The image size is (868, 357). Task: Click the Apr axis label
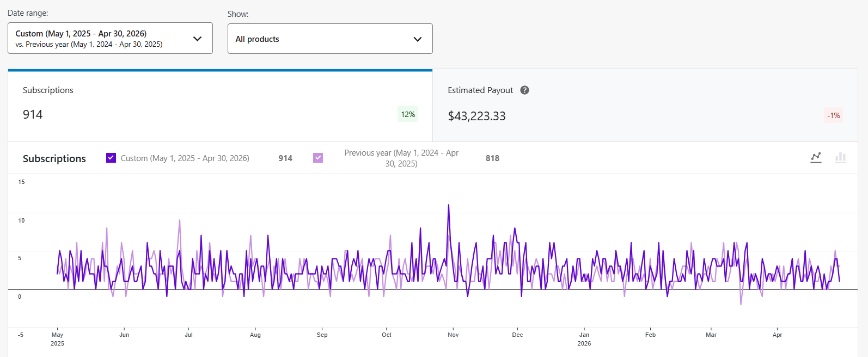(x=777, y=335)
